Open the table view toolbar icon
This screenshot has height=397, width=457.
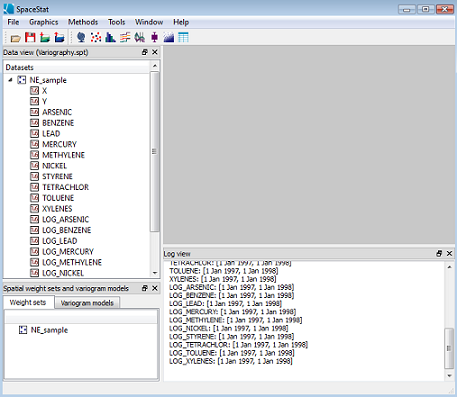tap(183, 37)
